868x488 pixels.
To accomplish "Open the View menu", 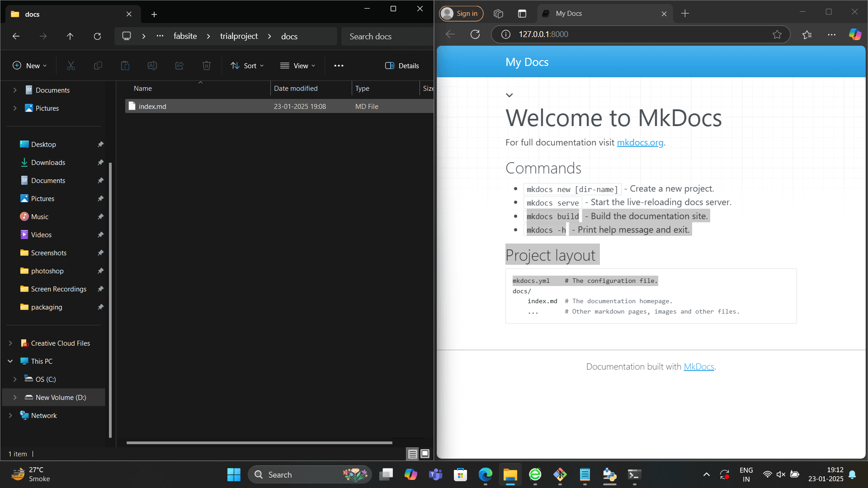I will [x=297, y=66].
